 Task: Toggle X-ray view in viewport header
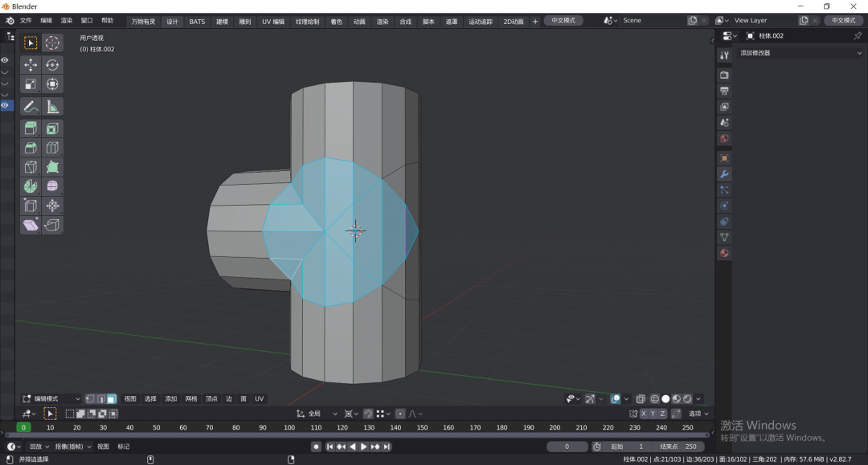[641, 398]
